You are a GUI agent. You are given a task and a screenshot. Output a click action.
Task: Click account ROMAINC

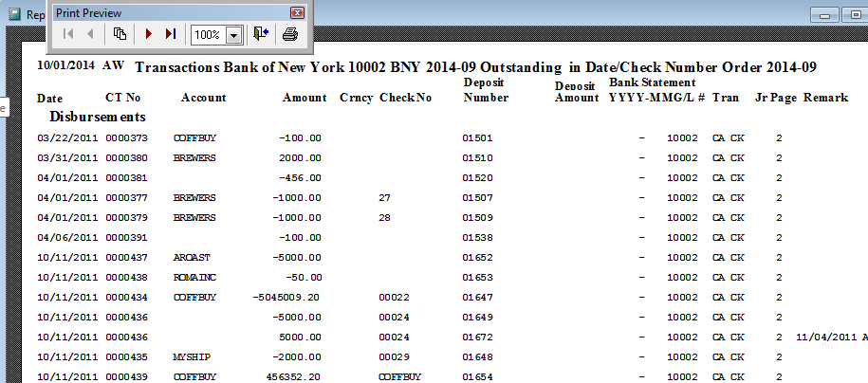coord(194,277)
